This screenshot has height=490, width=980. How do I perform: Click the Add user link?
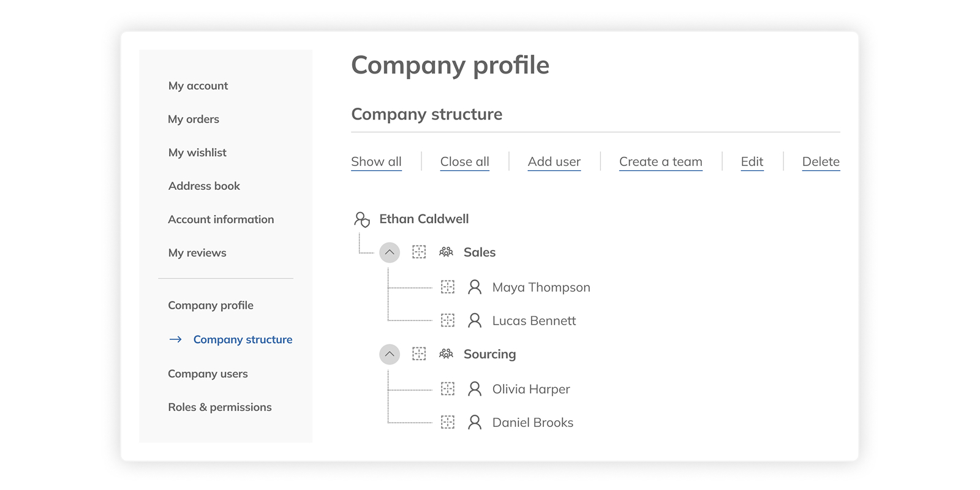(554, 162)
